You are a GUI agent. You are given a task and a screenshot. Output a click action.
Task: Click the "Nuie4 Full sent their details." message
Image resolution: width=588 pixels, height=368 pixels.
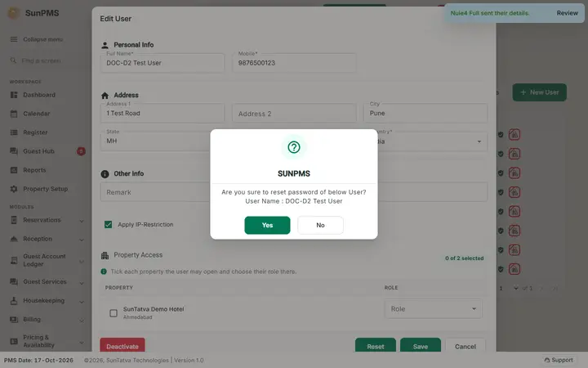490,13
